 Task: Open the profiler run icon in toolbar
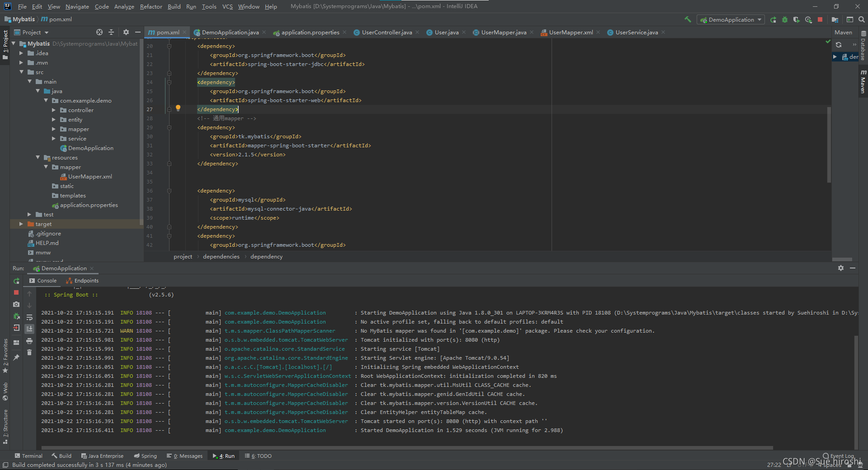pos(808,19)
